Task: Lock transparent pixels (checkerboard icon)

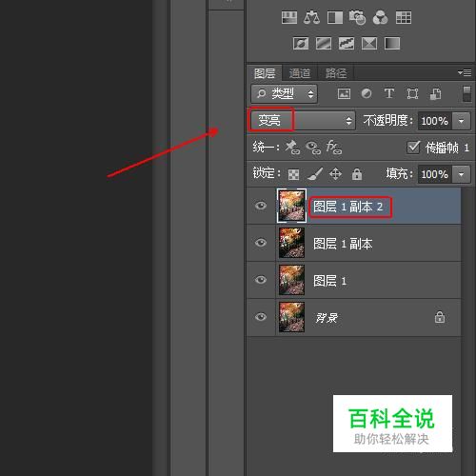Action: tap(293, 174)
